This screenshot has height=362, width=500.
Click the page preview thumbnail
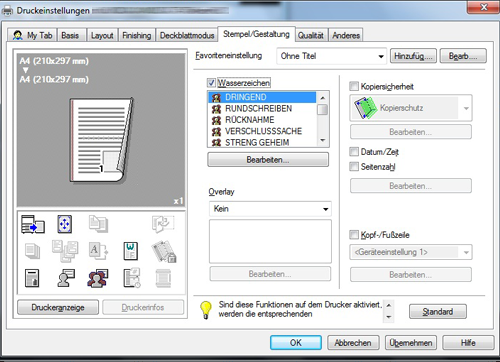101,140
